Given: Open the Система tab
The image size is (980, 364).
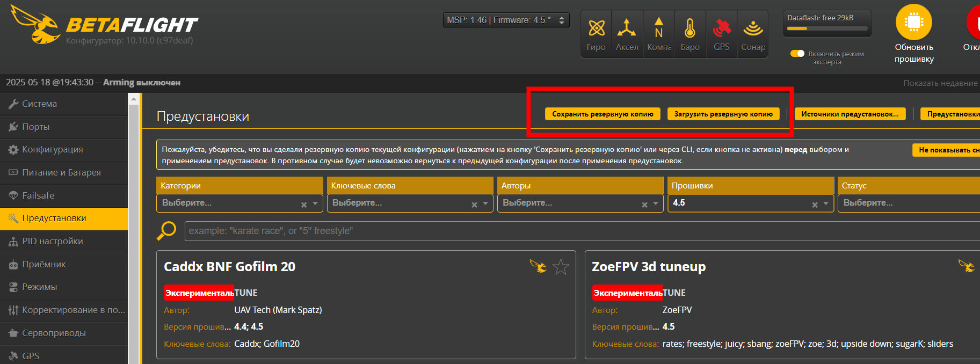Looking at the screenshot, I should [x=64, y=104].
